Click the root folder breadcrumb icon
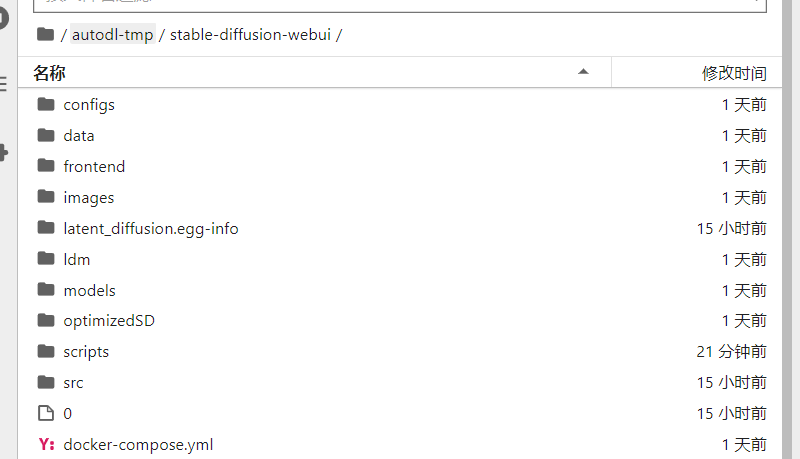The width and height of the screenshot is (800, 459). pos(44,35)
